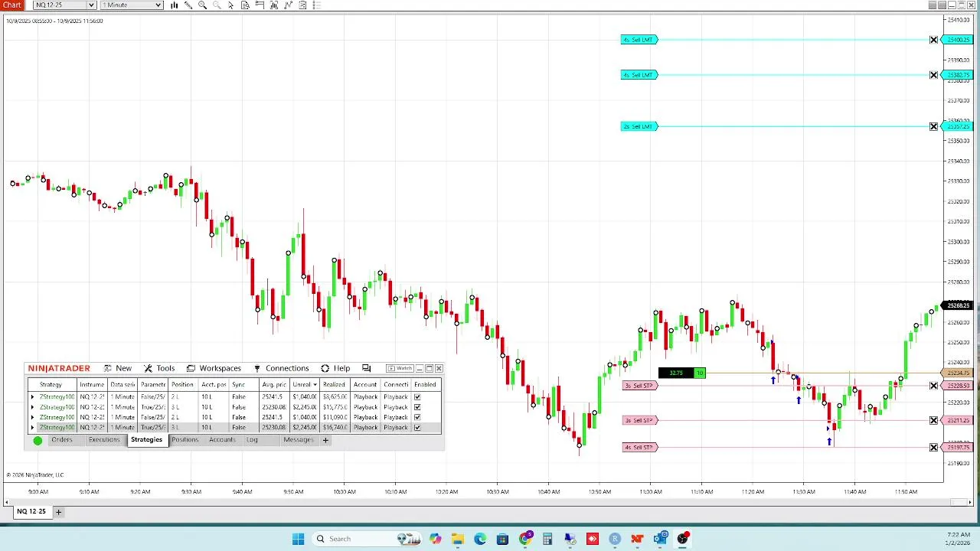Open the Indicators icon in chart toolbar
The height and width of the screenshot is (551, 980).
click(x=274, y=5)
